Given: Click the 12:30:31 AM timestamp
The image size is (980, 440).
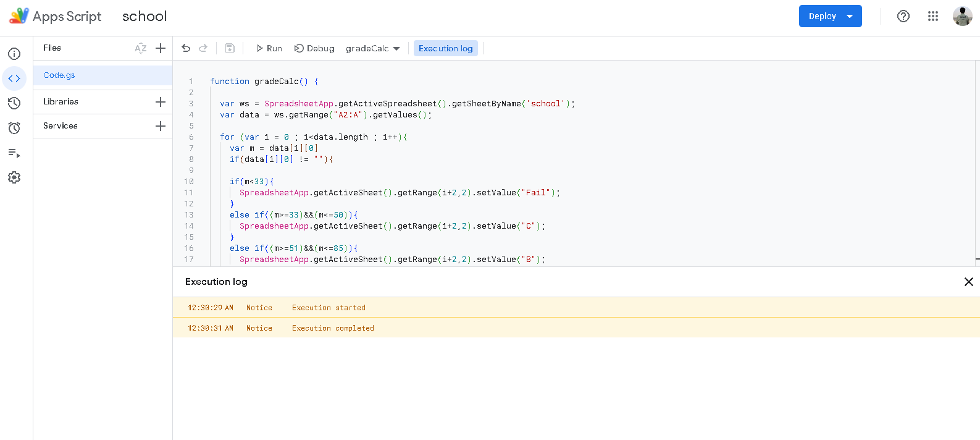Looking at the screenshot, I should pos(211,328).
